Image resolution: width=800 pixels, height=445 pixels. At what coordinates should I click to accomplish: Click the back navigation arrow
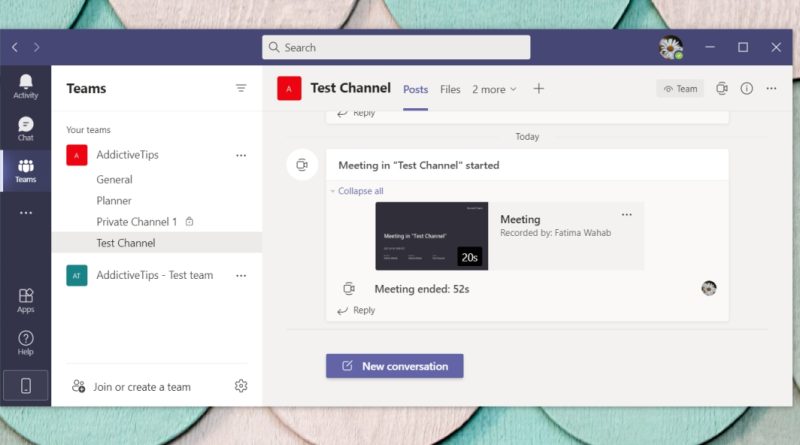[x=15, y=47]
